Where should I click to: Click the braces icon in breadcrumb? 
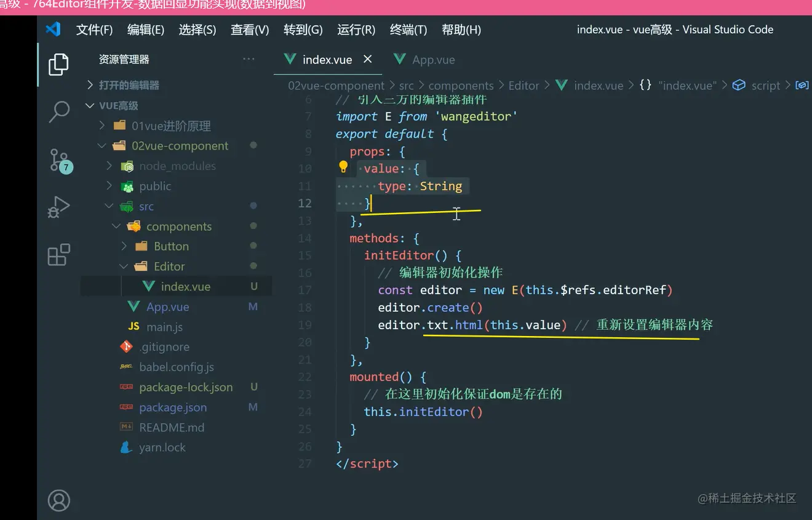click(645, 86)
